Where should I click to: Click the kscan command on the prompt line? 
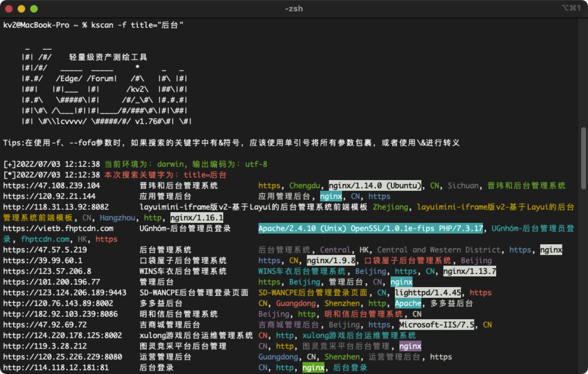102,25
